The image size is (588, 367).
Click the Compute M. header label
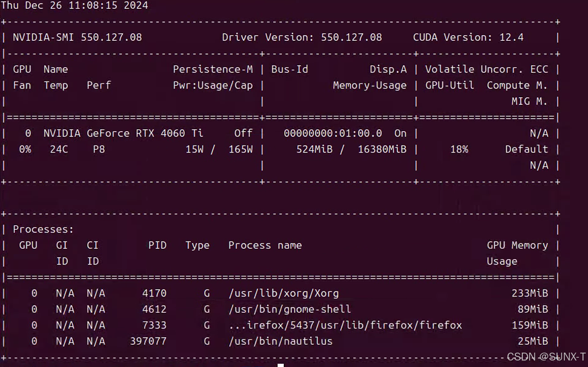(517, 85)
